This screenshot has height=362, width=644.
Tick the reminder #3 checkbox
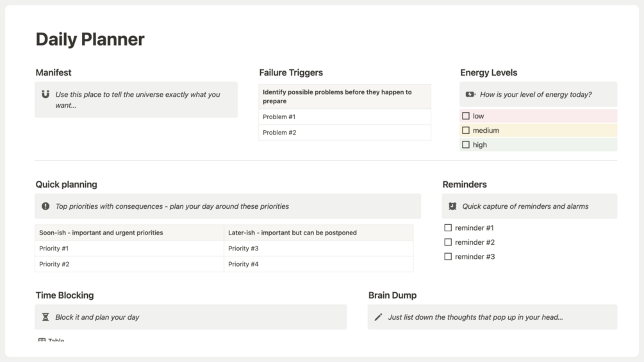click(x=448, y=256)
